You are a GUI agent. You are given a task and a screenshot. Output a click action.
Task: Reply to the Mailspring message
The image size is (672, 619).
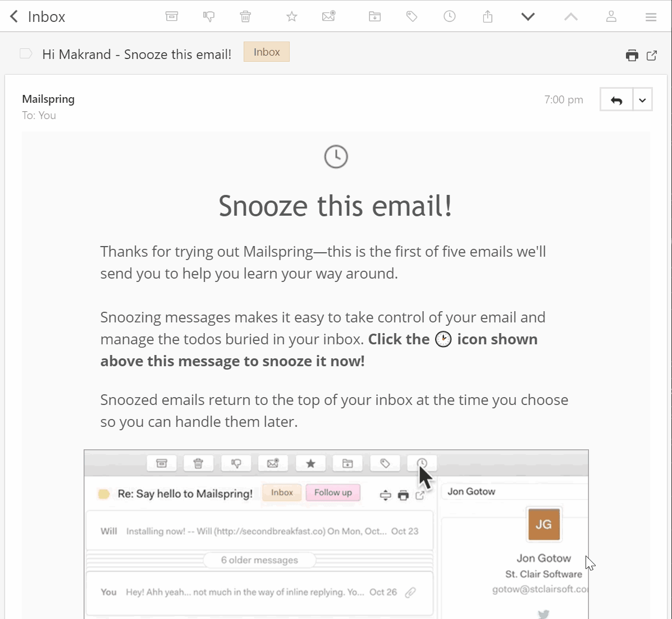[616, 99]
